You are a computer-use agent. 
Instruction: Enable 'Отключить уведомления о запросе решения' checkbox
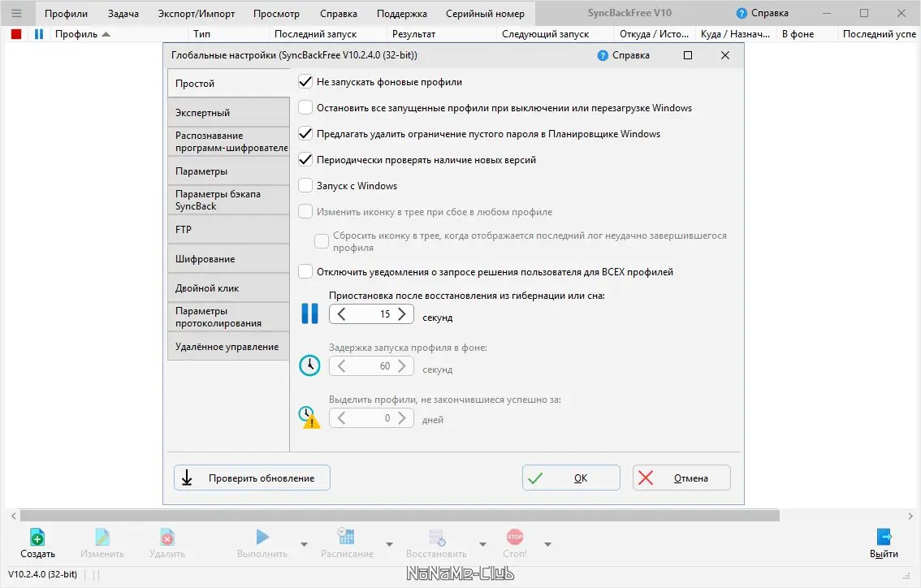(305, 271)
